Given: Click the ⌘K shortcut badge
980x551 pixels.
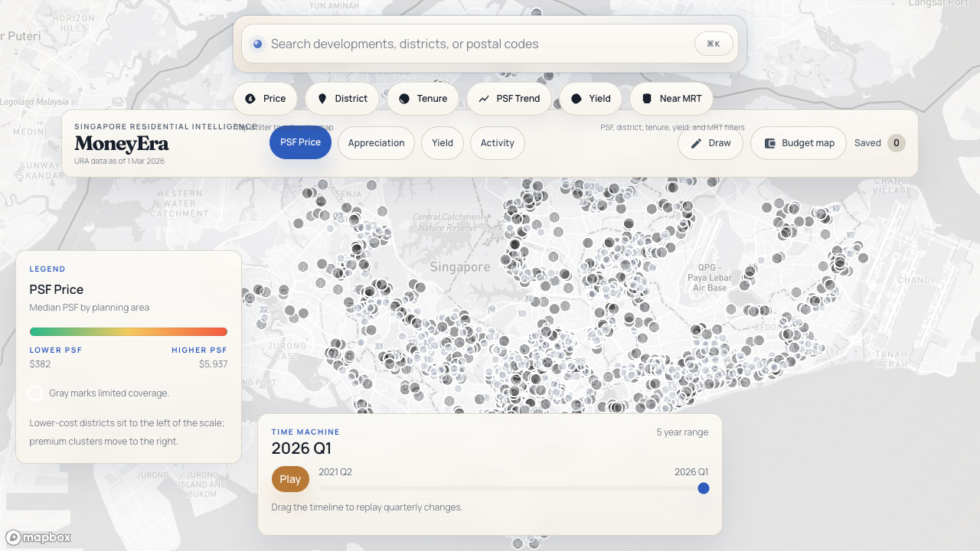Looking at the screenshot, I should click(713, 44).
